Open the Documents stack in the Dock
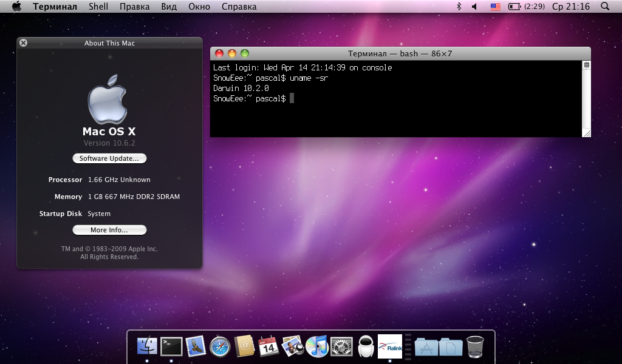 (x=451, y=346)
